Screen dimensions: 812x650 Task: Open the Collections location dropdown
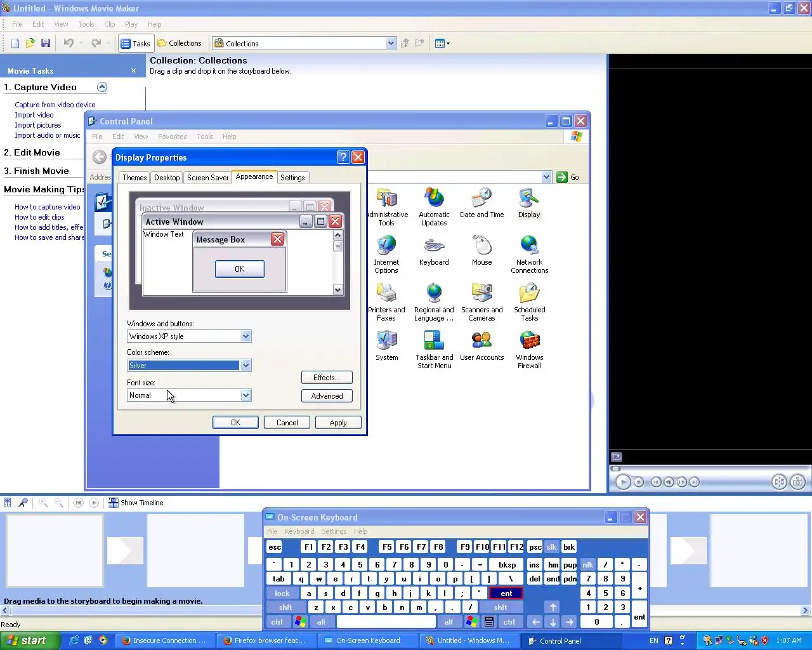[391, 43]
